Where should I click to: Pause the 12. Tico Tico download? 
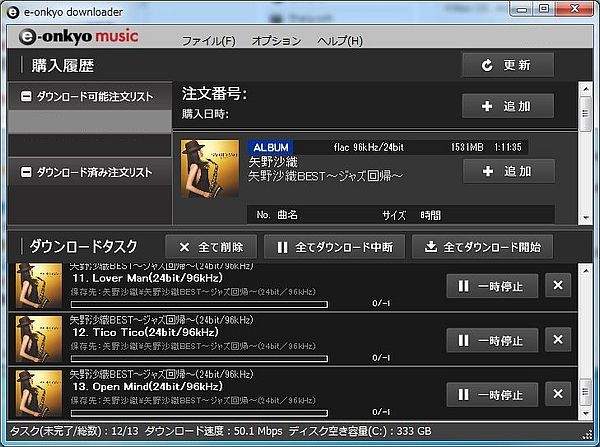[x=492, y=340]
